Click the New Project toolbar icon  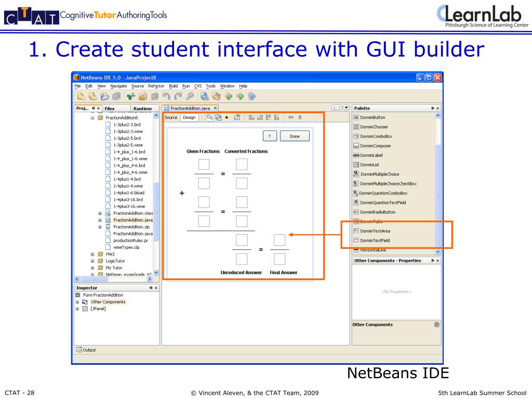coord(92,96)
